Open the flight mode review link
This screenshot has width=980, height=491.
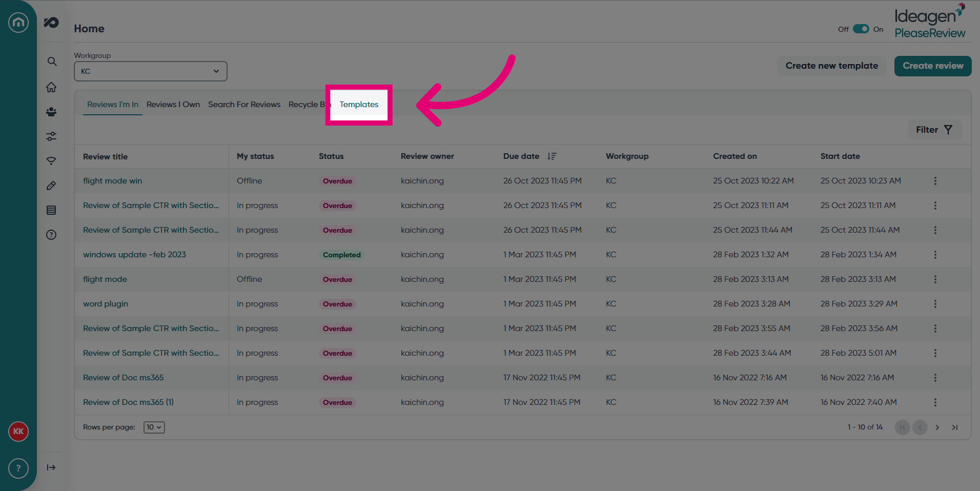(x=105, y=279)
